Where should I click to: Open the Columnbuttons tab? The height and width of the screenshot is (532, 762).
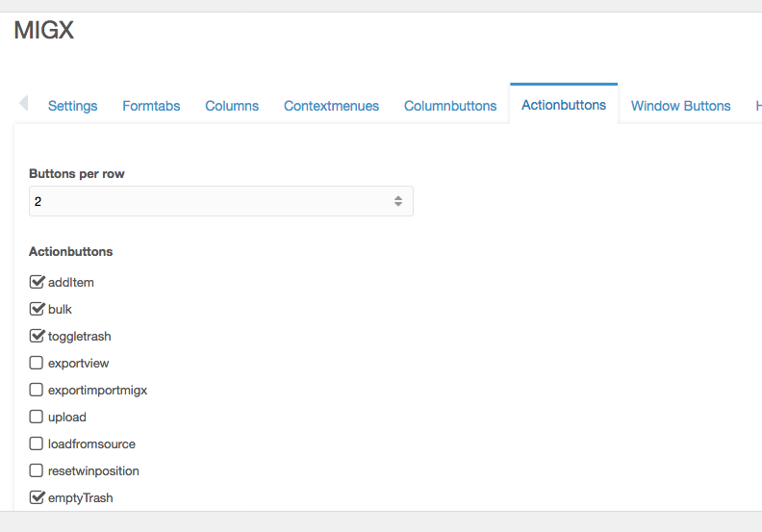point(450,106)
